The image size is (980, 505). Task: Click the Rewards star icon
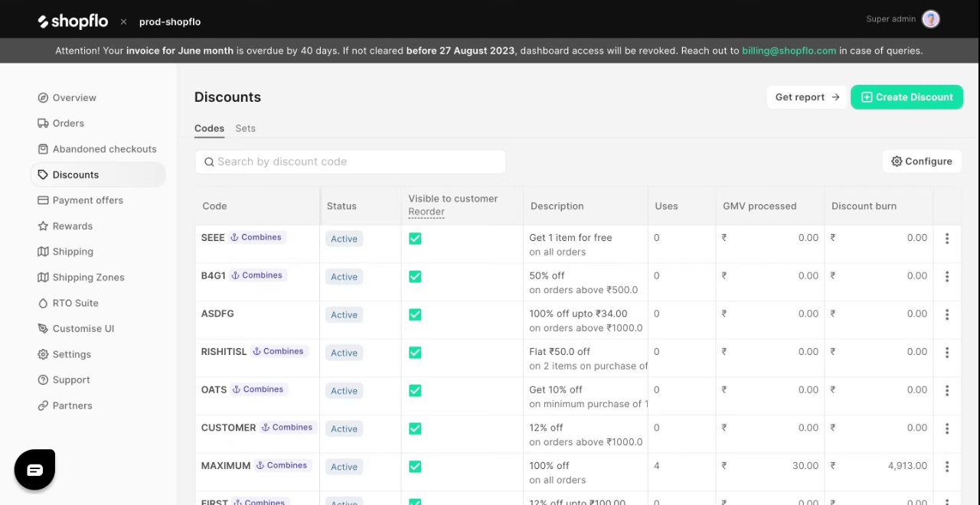43,226
